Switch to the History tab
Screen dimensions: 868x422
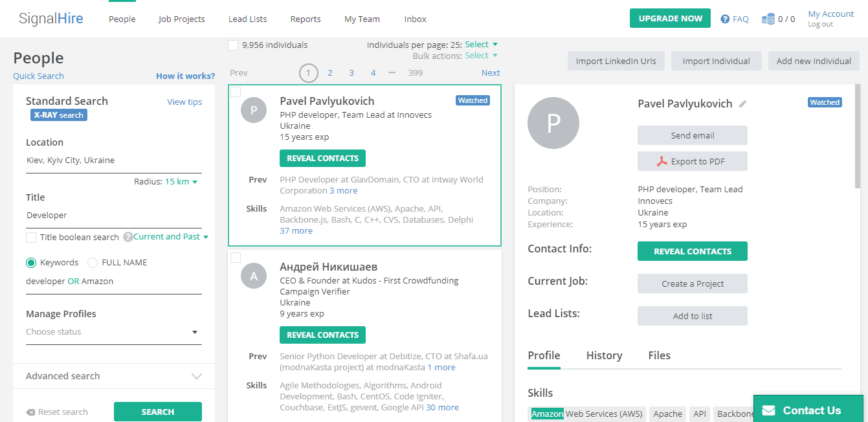click(604, 355)
